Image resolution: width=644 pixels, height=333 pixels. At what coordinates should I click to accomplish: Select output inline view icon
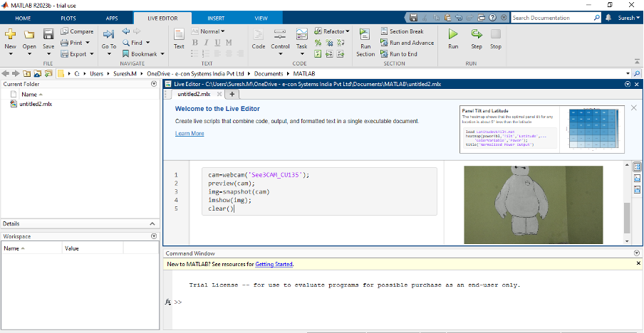pos(638,178)
